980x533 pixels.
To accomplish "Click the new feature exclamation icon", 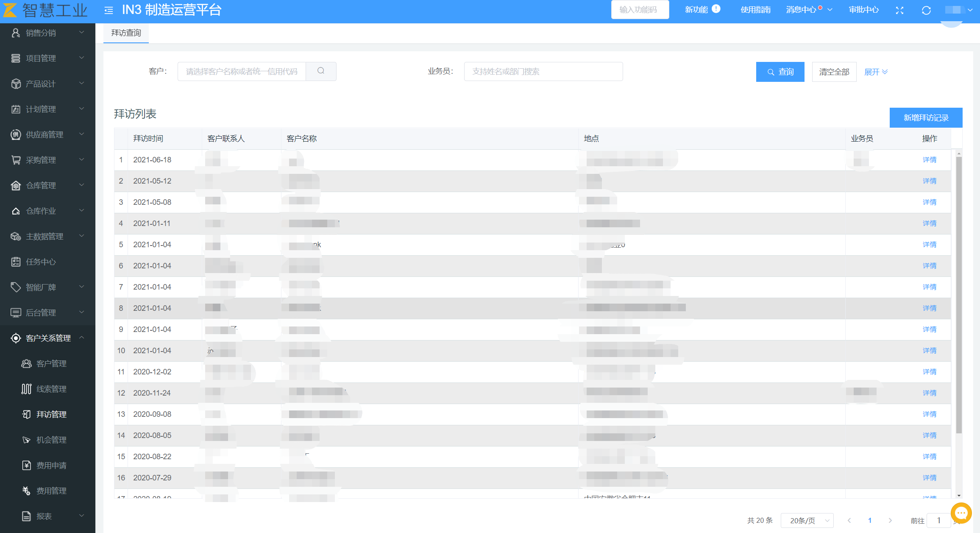I will pos(716,9).
